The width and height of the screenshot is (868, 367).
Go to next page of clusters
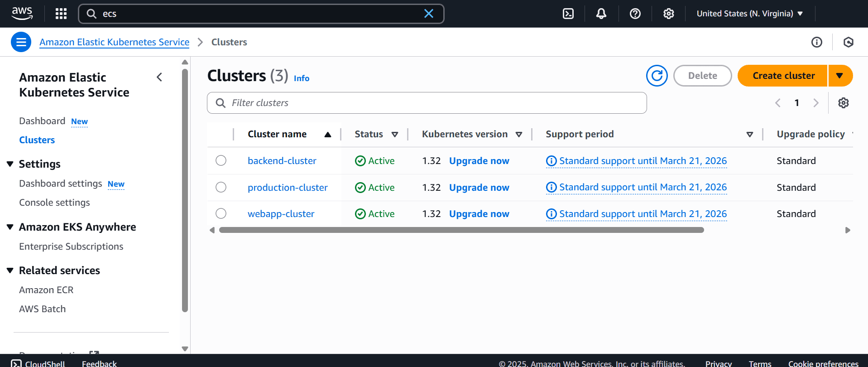816,103
